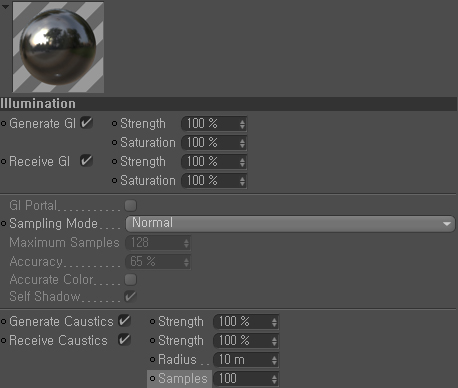Image resolution: width=458 pixels, height=388 pixels.
Task: Click the keyframe dot beside Sampling Mode
Action: [4, 224]
